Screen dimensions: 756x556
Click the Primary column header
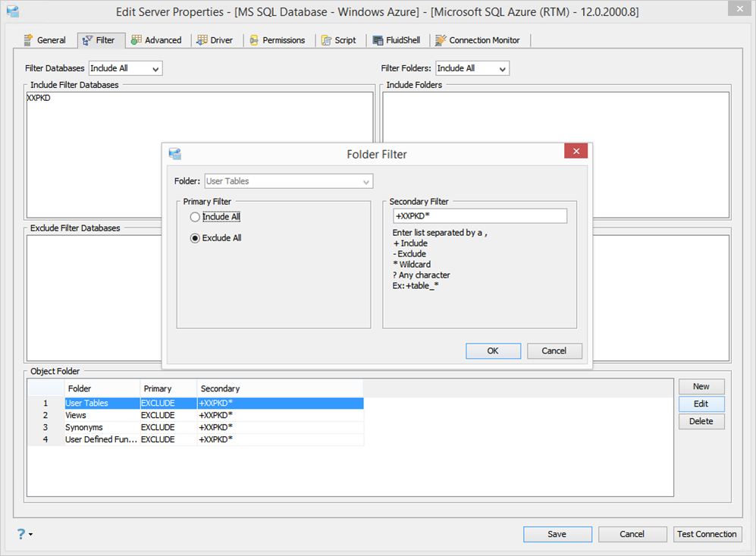pos(169,388)
